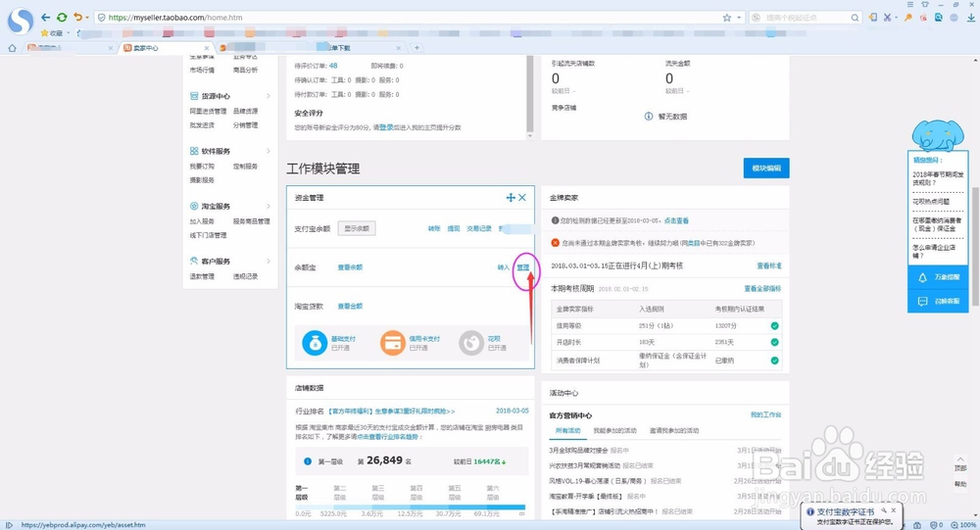The width and height of the screenshot is (980, 530).
Task: Open 阿里进货管理 in the sidebar
Action: coord(208,112)
